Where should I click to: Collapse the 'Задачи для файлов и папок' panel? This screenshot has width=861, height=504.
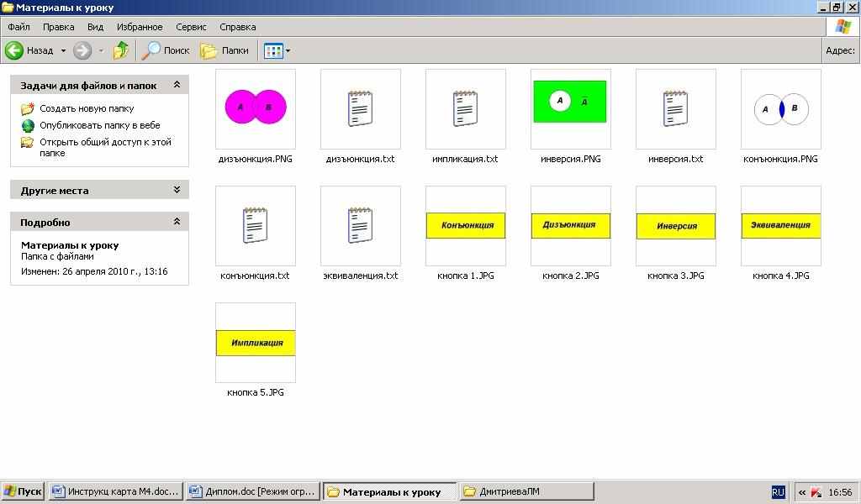pyautogui.click(x=177, y=85)
